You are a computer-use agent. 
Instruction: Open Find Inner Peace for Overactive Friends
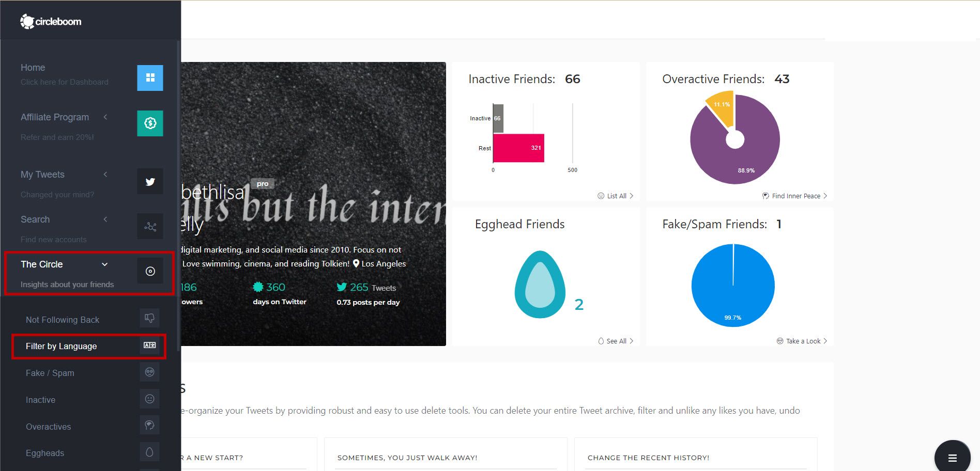(x=794, y=196)
